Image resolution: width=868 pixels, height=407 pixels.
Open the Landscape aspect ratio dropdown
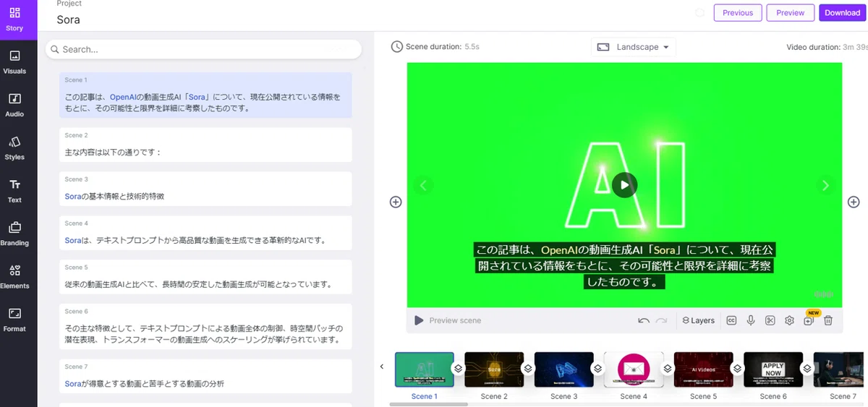click(633, 47)
